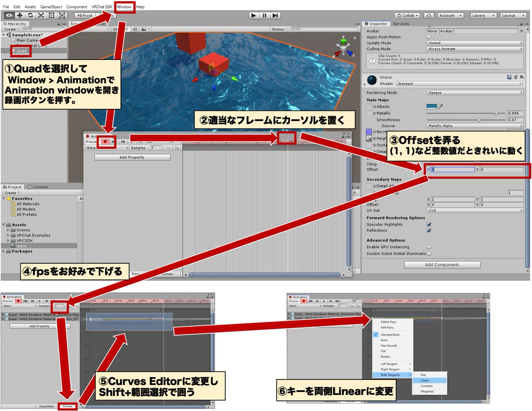The width and height of the screenshot is (532, 411).
Task: Open the File menu
Action: (6, 7)
